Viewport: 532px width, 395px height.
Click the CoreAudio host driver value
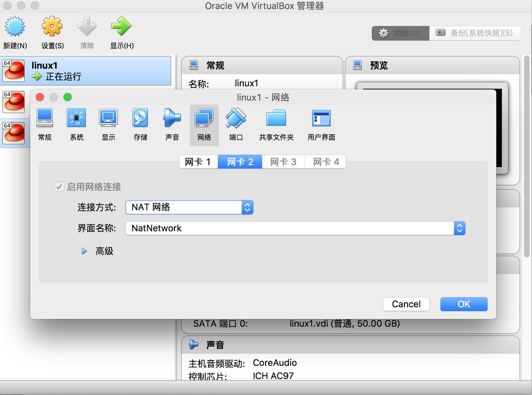tap(275, 363)
